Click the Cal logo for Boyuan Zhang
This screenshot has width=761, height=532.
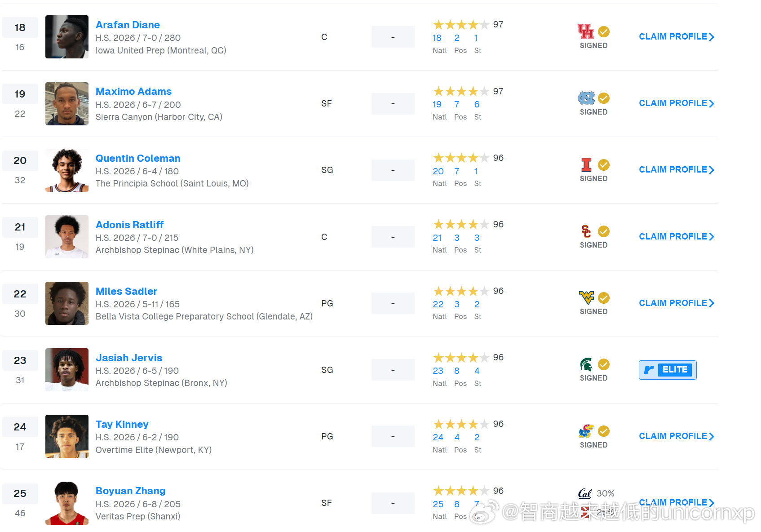(585, 493)
